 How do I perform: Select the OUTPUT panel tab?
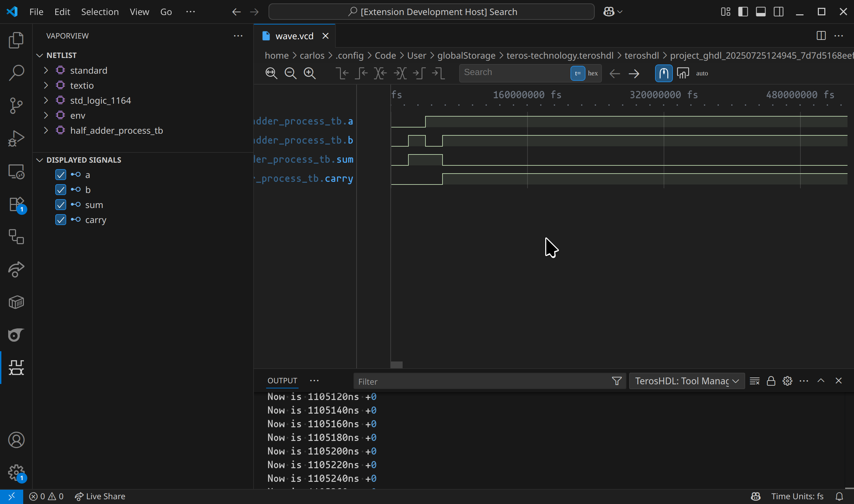(282, 381)
